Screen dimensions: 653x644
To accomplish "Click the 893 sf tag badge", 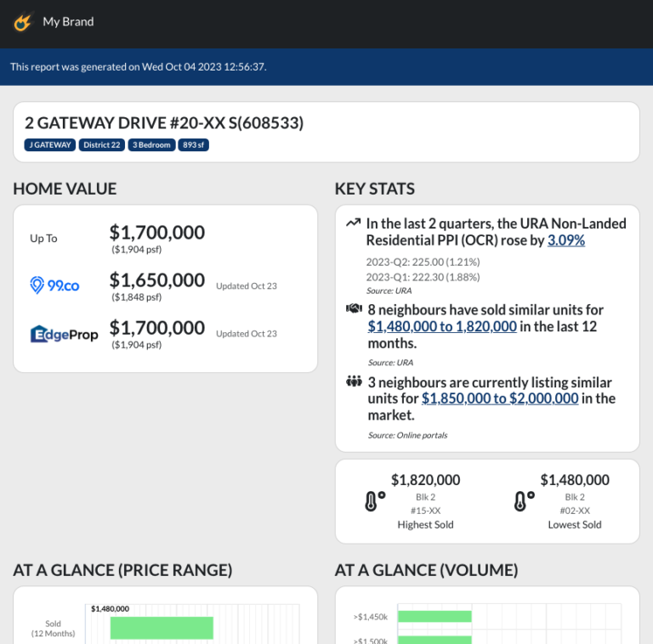I will 193,145.
